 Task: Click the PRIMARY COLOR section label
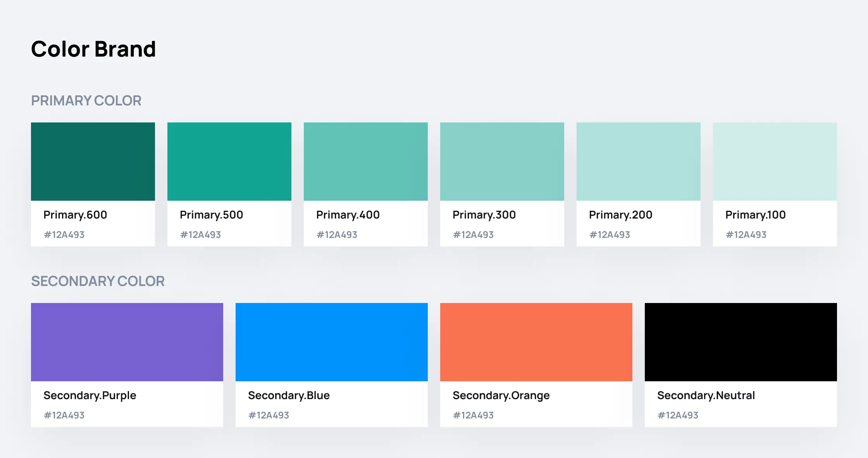tap(86, 101)
